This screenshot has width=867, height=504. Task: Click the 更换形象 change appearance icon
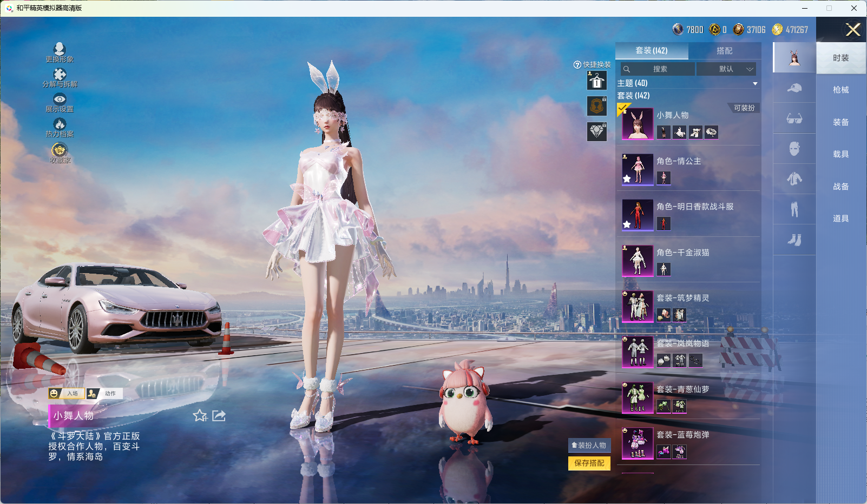tap(60, 49)
